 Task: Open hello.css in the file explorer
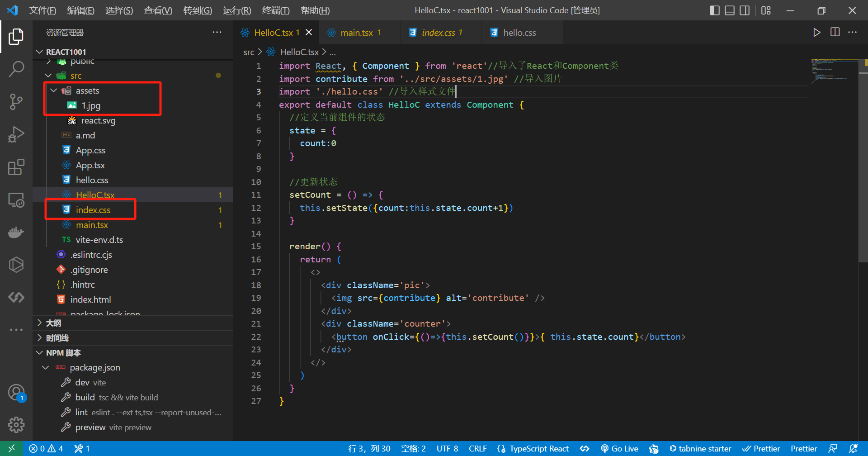[92, 180]
